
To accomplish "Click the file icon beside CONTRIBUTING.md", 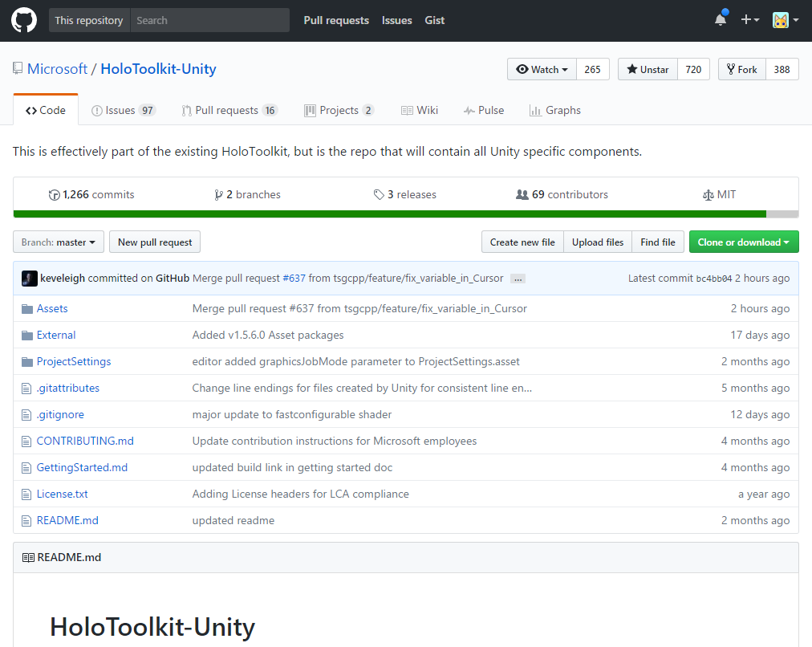I will click(x=26, y=442).
